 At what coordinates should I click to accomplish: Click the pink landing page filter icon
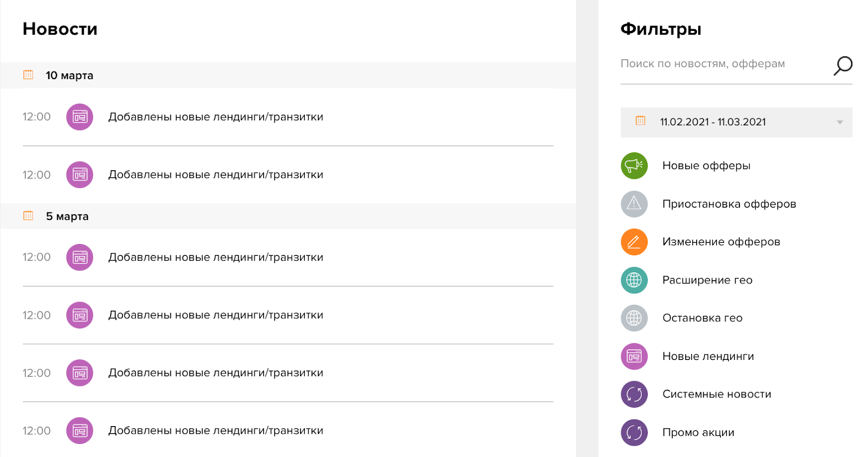[634, 356]
